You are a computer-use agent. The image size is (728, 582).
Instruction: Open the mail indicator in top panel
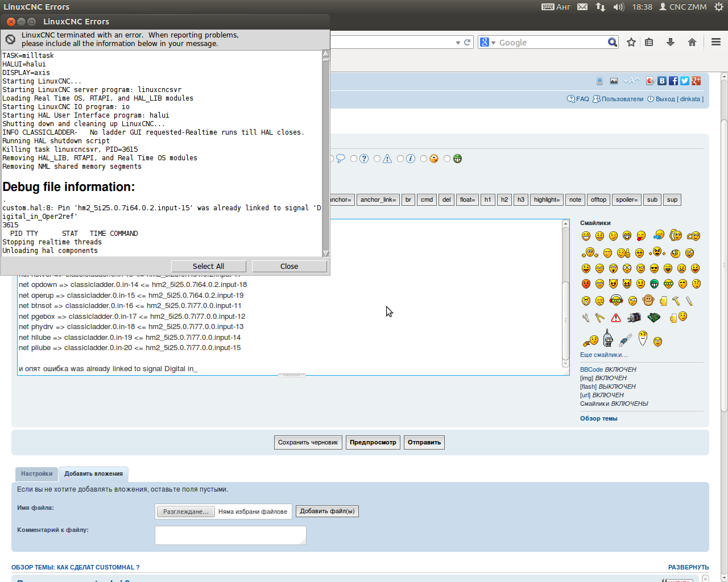pos(582,7)
